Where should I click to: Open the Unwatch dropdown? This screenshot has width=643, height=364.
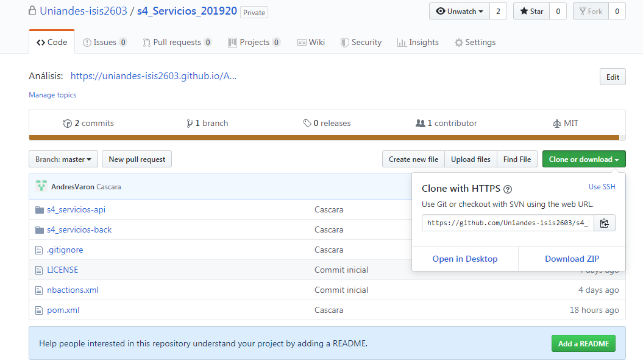click(460, 12)
